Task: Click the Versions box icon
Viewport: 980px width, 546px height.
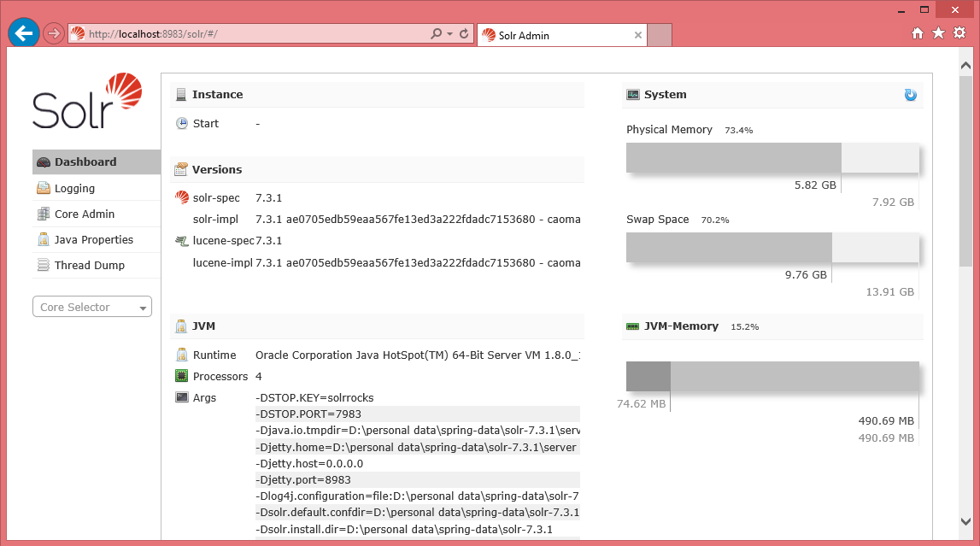Action: [x=181, y=169]
